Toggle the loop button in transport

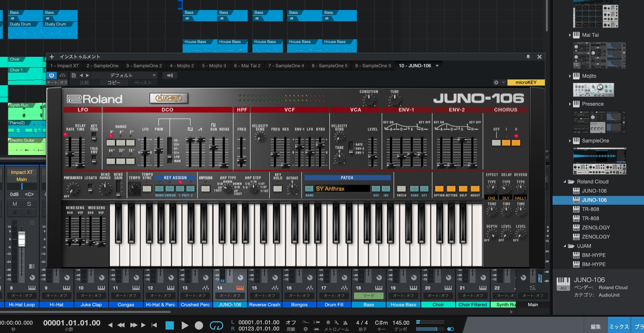pos(216,325)
